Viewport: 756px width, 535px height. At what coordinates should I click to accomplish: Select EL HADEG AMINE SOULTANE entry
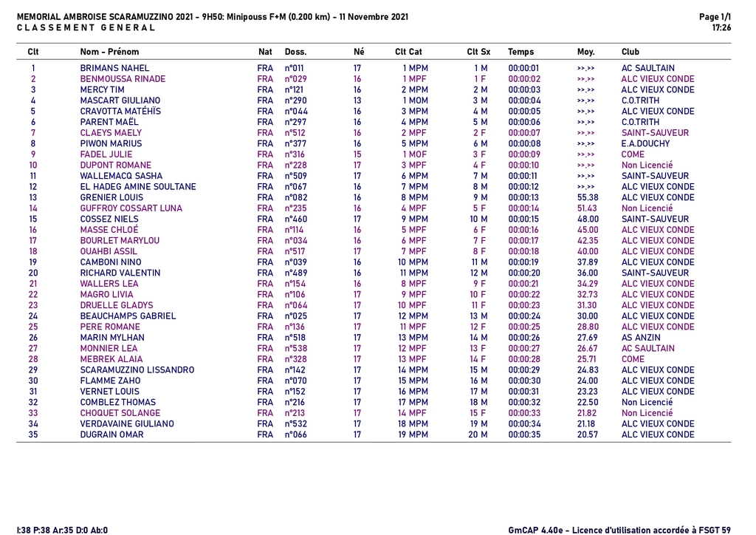138,187
